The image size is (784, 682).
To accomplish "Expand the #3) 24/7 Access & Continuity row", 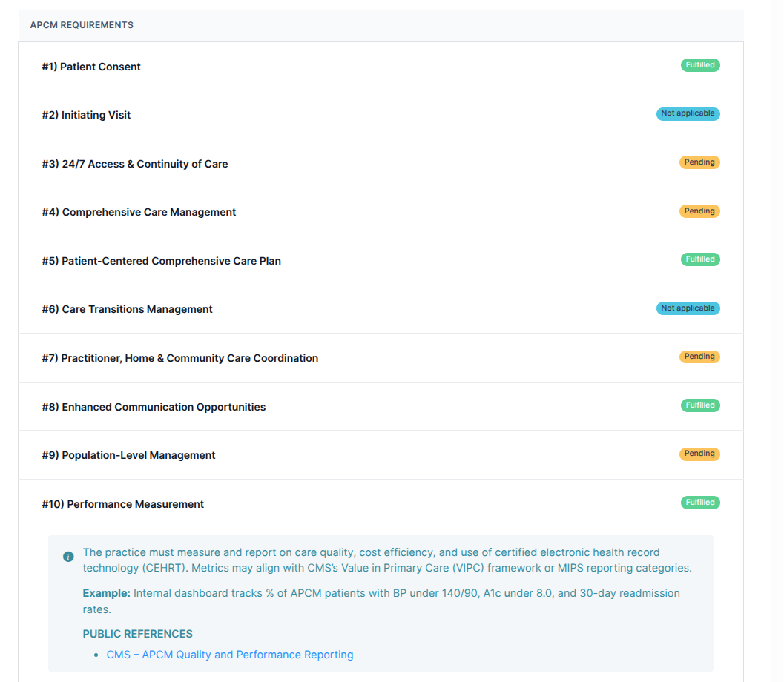I will point(135,163).
